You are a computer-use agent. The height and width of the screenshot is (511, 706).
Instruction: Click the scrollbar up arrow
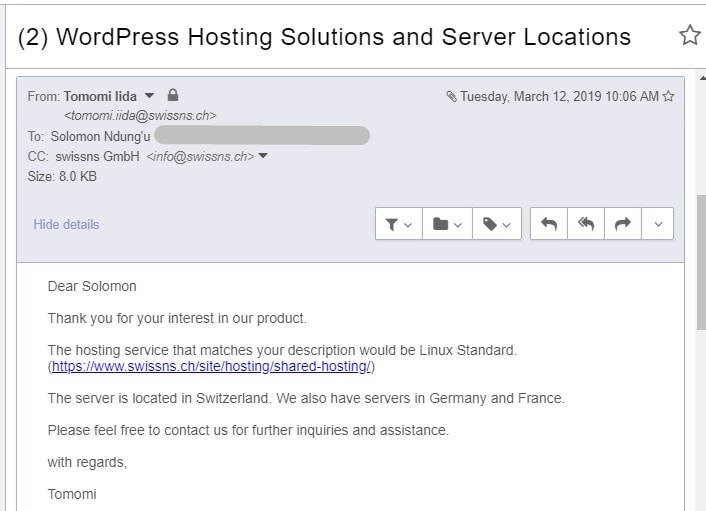[x=702, y=78]
